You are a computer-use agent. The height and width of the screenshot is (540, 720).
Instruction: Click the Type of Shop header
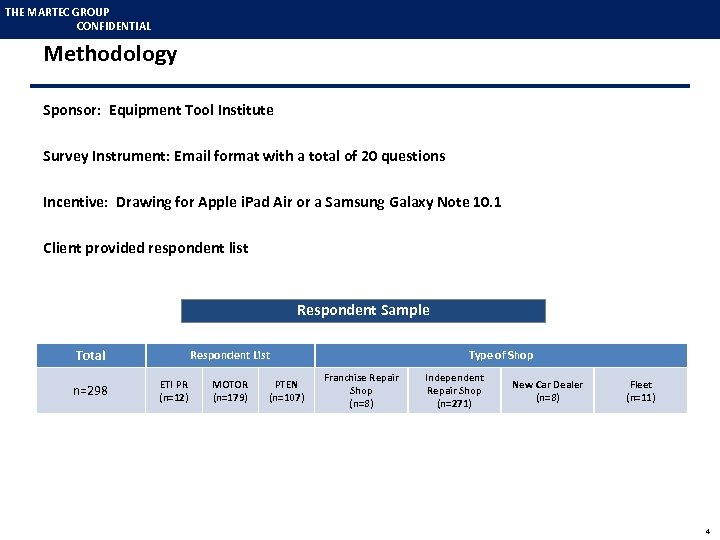coord(501,355)
